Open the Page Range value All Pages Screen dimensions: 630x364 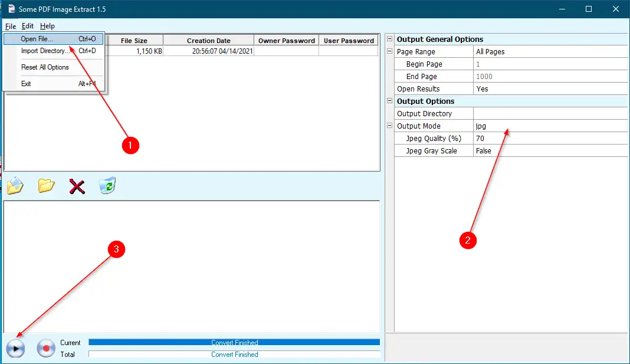[550, 51]
